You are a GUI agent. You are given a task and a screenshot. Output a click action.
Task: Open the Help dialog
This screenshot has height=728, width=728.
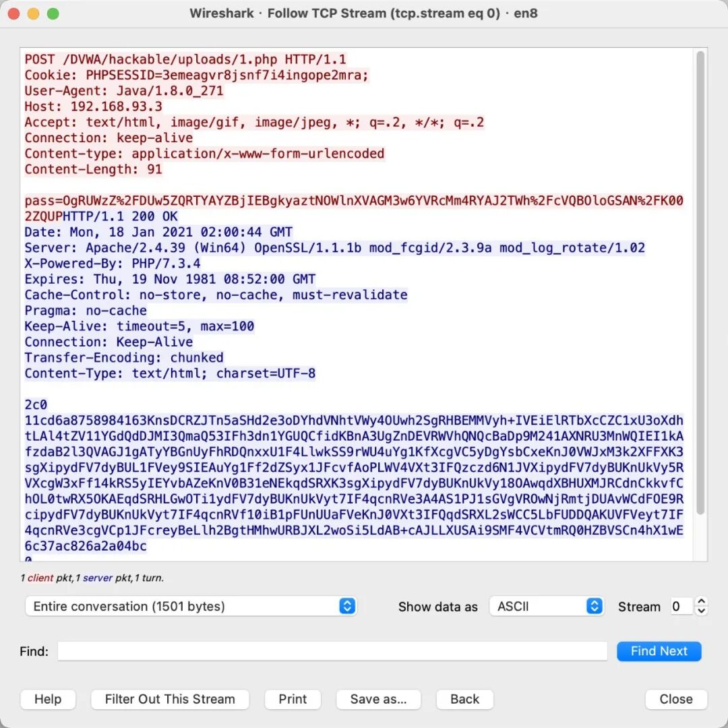pyautogui.click(x=48, y=699)
